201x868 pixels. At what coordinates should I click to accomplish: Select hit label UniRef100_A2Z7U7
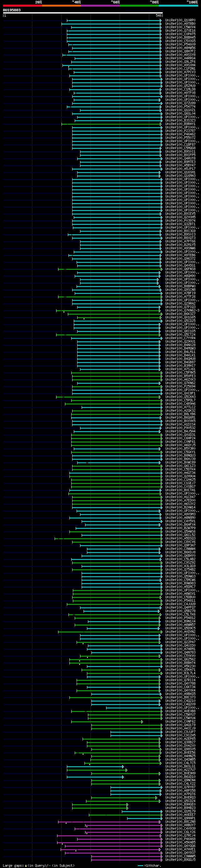click(x=180, y=770)
